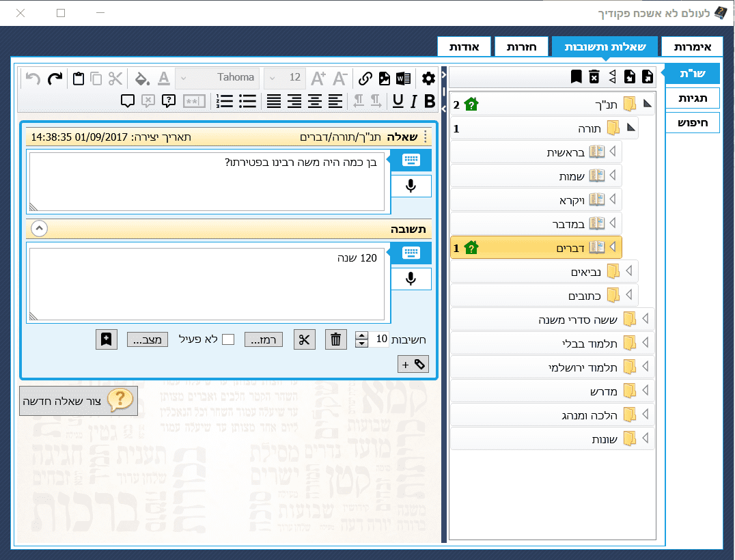Viewport: 735px width, 560px height.
Task: Click the copy icon in toolbar
Action: pyautogui.click(x=96, y=79)
